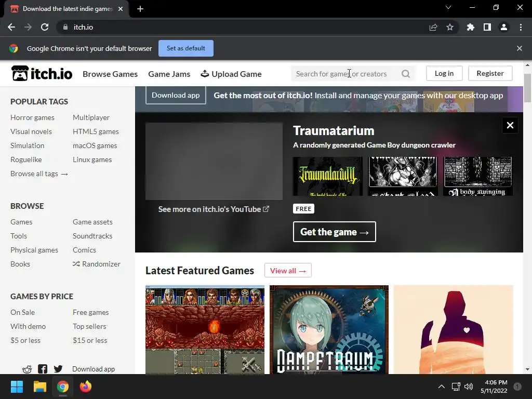Toggle Chrome side panel icon
Image resolution: width=532 pixels, height=399 pixels.
coord(487,27)
